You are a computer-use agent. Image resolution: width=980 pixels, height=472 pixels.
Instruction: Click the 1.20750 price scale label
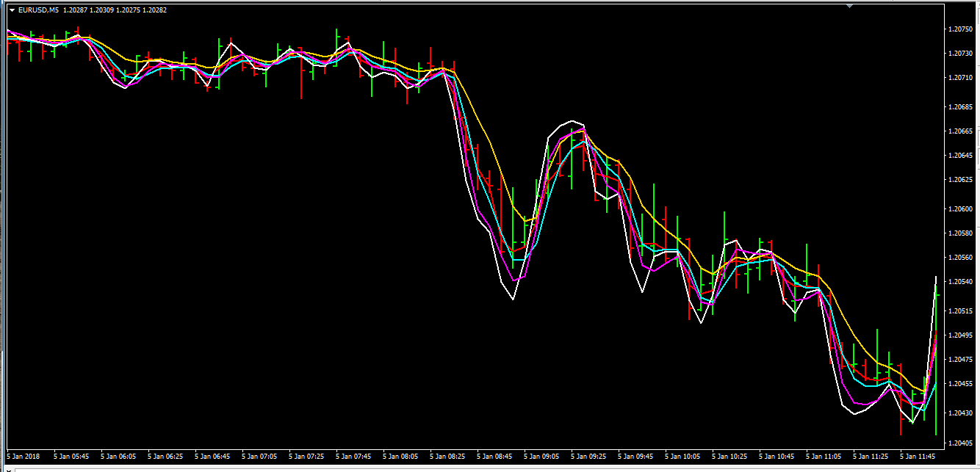point(960,29)
